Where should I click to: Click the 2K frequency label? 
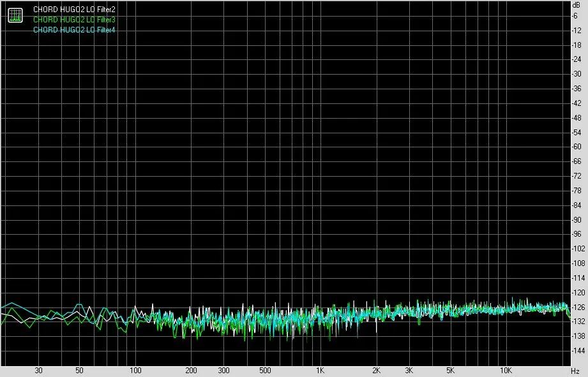[x=376, y=371]
